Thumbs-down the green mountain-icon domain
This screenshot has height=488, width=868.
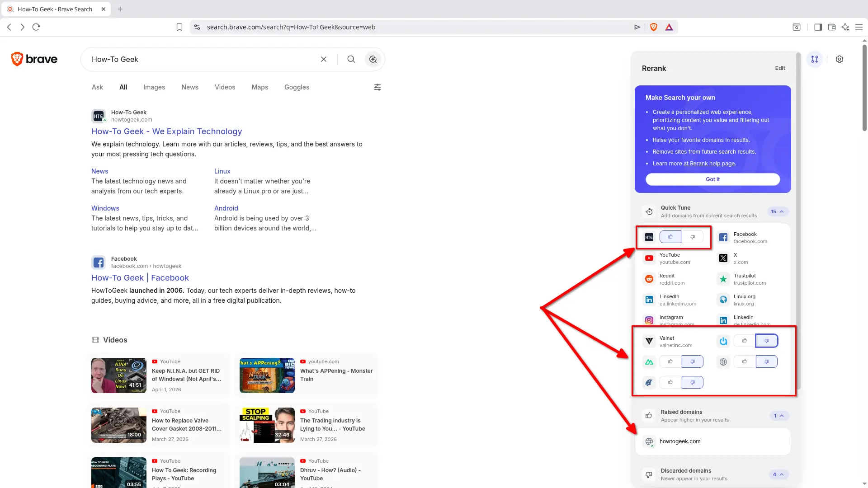693,361
